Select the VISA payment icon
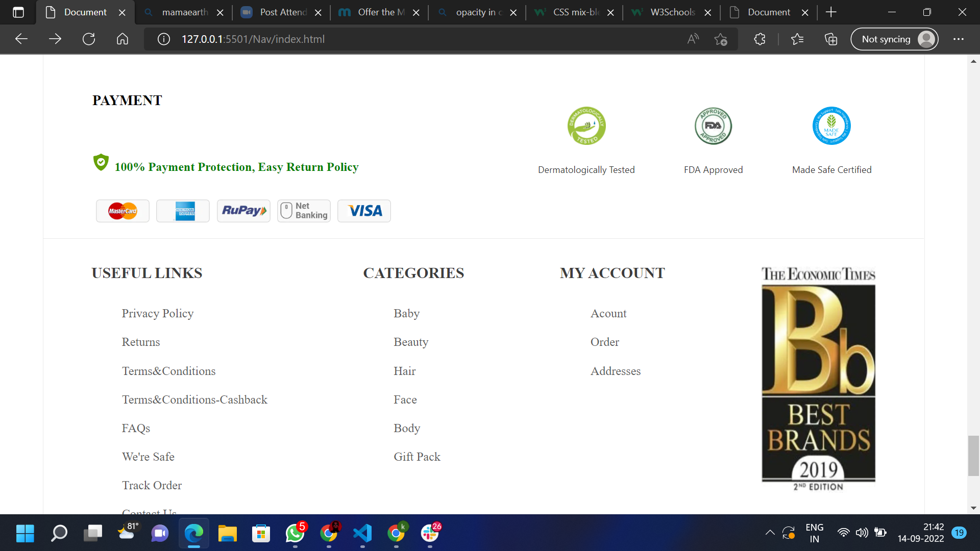This screenshot has height=551, width=980. tap(363, 211)
